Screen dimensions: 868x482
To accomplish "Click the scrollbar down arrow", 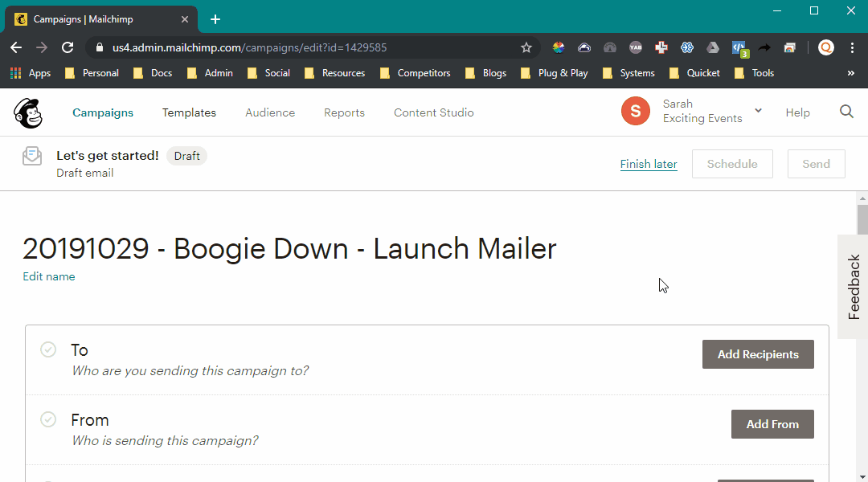I will coord(862,476).
